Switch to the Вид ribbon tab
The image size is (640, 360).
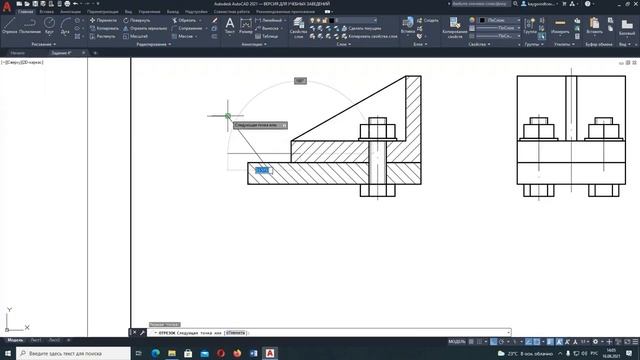[128, 12]
